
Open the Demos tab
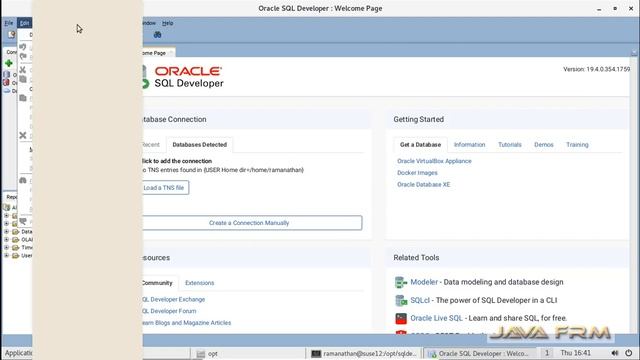click(x=544, y=144)
